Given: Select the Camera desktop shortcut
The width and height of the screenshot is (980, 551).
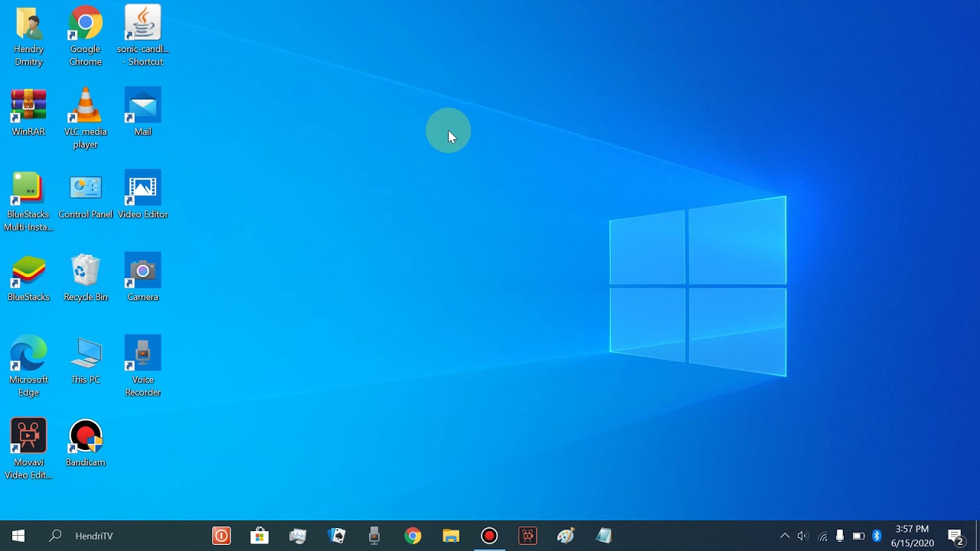Looking at the screenshot, I should pos(142,278).
